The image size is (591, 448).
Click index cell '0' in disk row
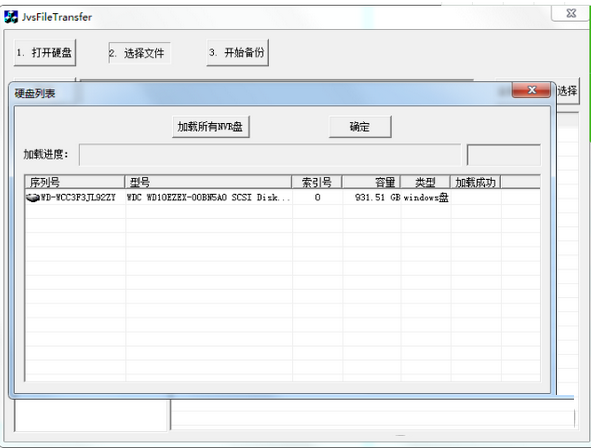[x=317, y=197]
